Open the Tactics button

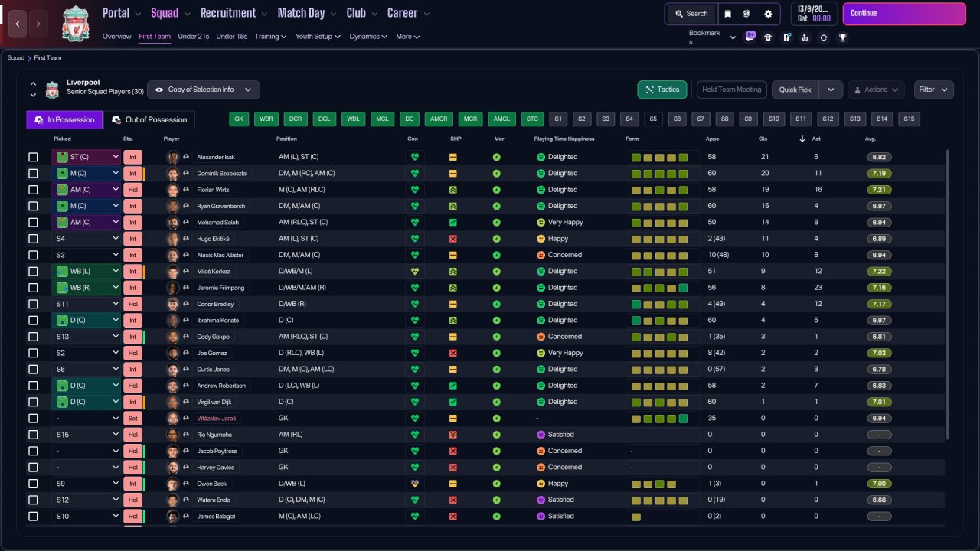(662, 90)
